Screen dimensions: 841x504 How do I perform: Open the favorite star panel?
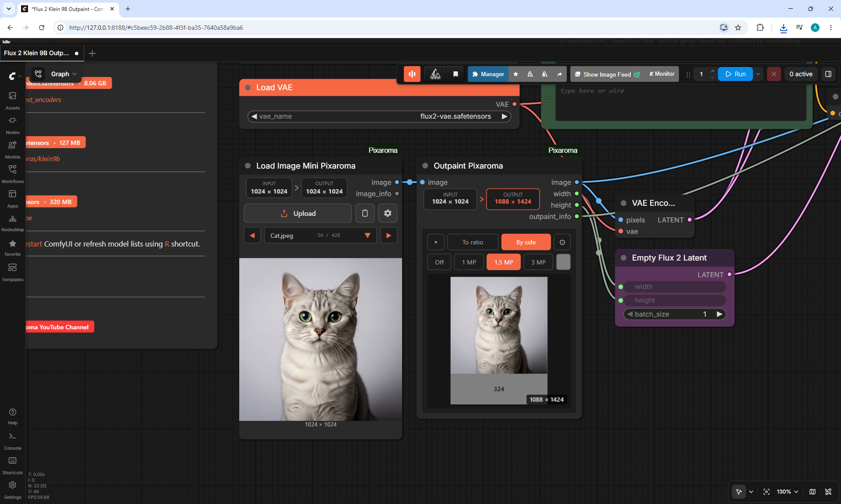point(13,247)
